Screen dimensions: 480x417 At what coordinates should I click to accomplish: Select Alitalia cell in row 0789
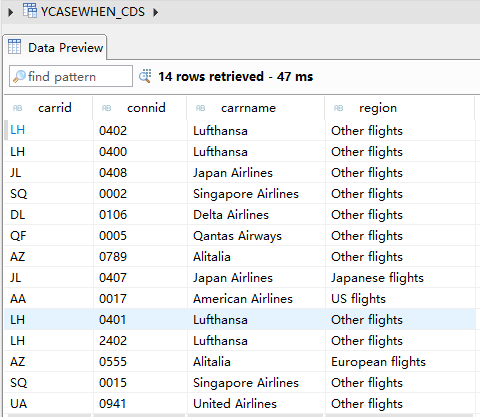click(x=256, y=257)
